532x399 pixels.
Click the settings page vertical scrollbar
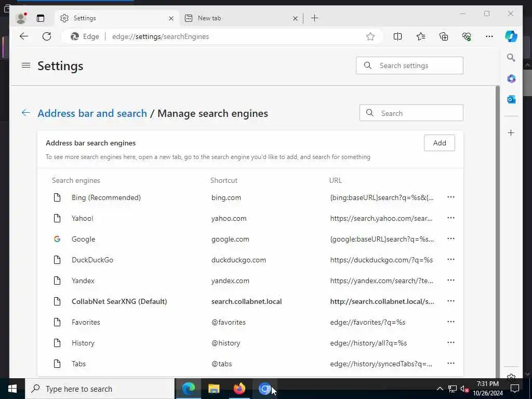click(497, 231)
